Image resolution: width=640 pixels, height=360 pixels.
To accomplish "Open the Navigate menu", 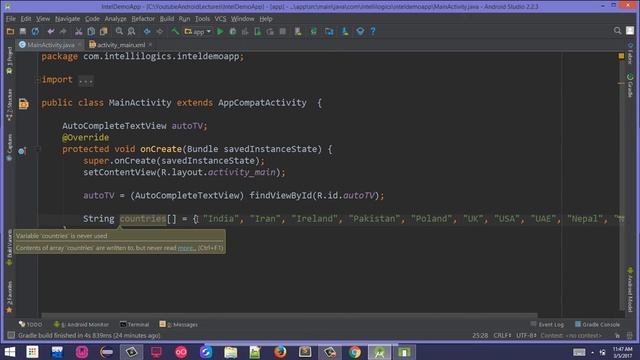I will coord(67,19).
